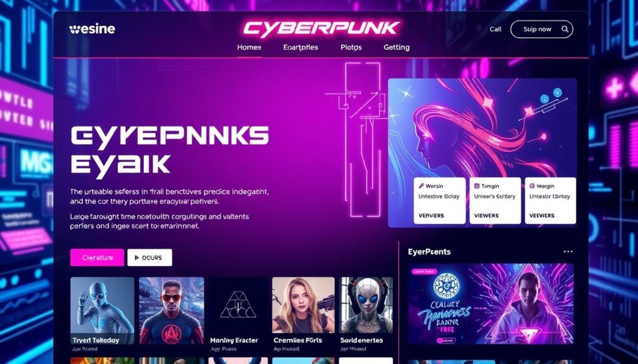
Task: Open the Home tab
Action: pos(249,47)
